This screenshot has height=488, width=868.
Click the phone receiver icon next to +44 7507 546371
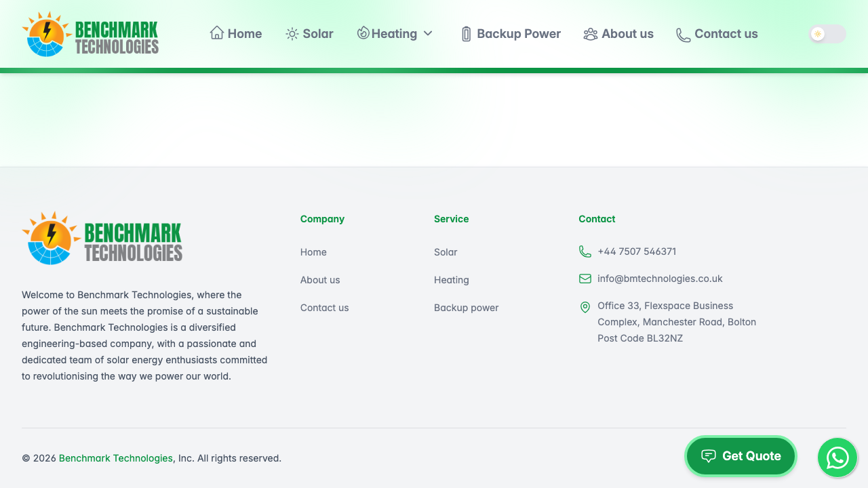585,251
